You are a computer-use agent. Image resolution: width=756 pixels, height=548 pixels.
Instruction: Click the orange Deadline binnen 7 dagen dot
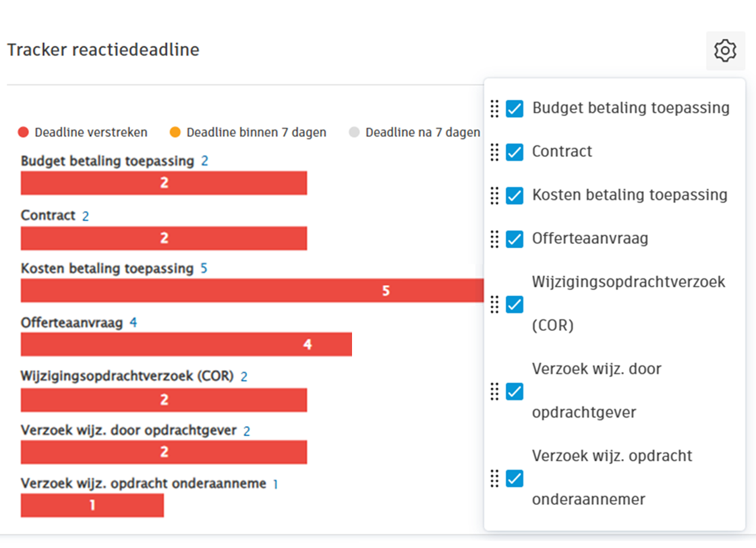pos(175,133)
